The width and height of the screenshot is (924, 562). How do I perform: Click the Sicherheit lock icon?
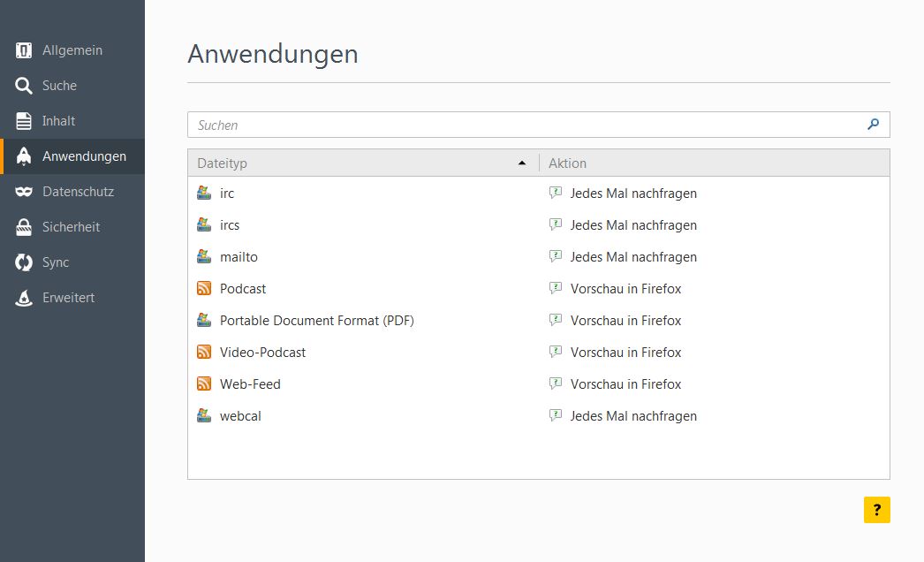(24, 227)
